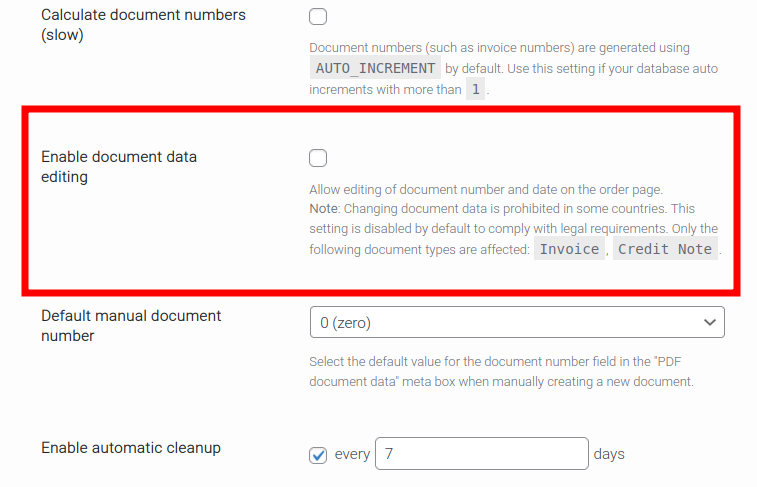Click the chevron arrow on the 0 (zero) select

[710, 322]
